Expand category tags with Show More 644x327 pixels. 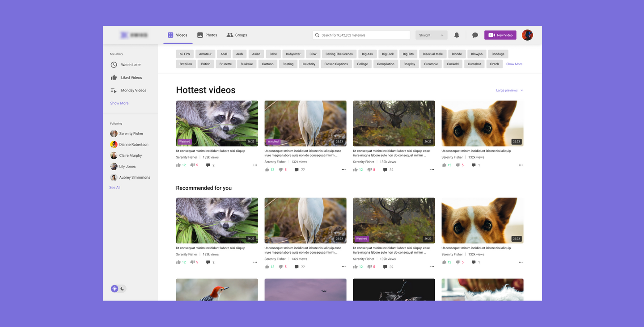click(514, 64)
